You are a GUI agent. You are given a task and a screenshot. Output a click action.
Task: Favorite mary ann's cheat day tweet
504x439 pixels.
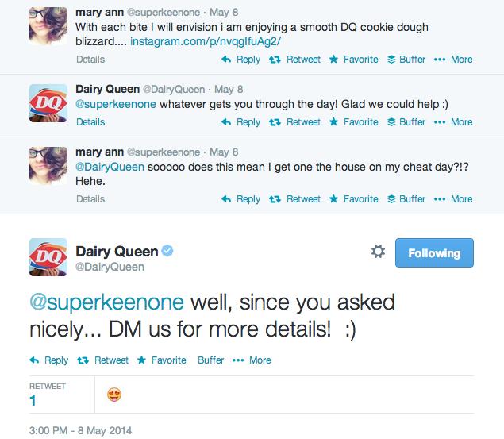(354, 199)
